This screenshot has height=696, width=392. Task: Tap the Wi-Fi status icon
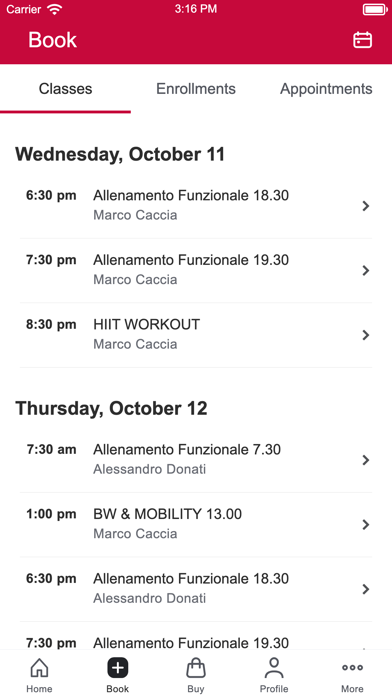55,9
